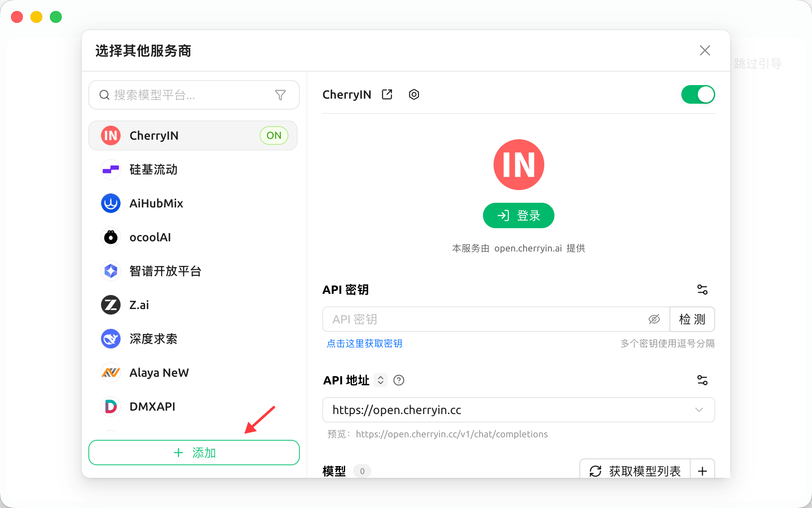Click the 登录 login button
The height and width of the screenshot is (508, 812).
pyautogui.click(x=518, y=215)
